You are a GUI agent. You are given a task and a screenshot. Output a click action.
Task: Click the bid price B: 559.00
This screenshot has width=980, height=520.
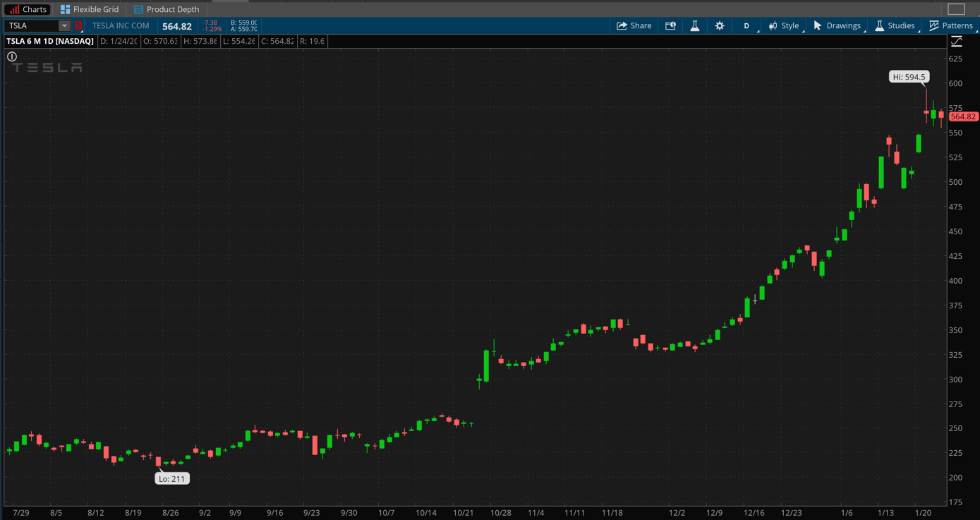click(x=244, y=23)
